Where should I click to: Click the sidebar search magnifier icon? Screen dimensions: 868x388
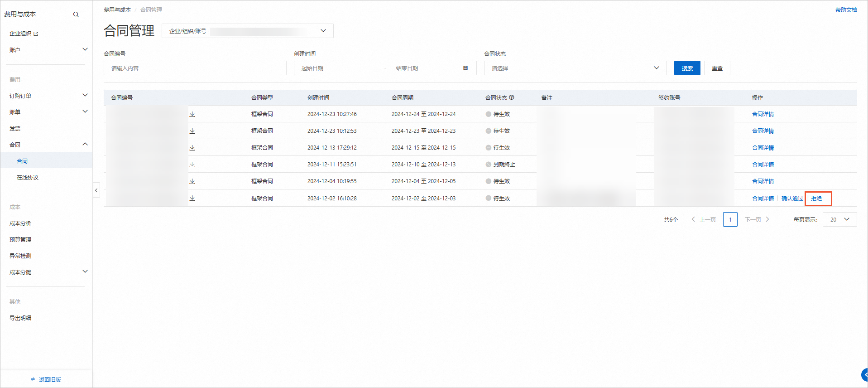click(76, 15)
